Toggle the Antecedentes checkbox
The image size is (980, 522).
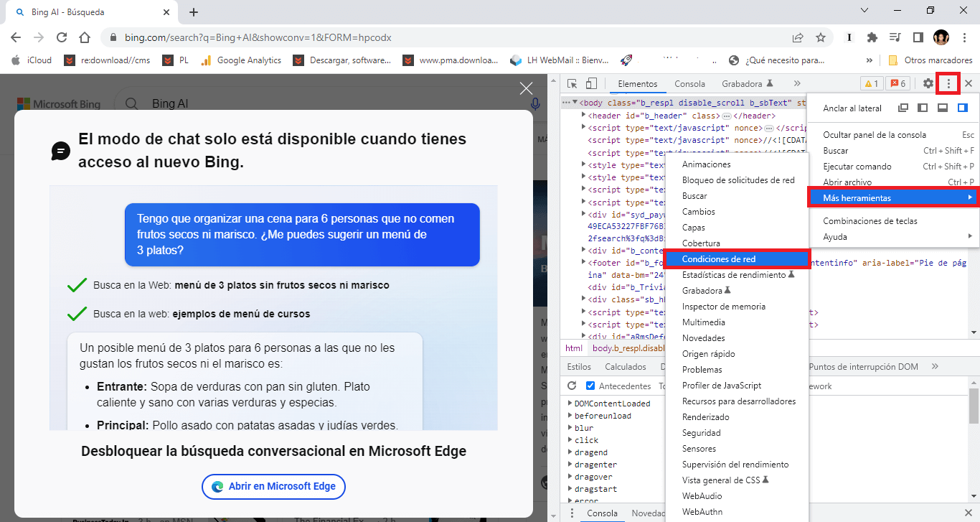(590, 386)
